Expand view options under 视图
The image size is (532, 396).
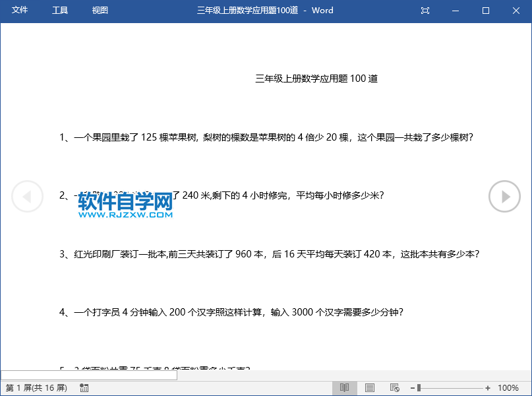pos(100,11)
